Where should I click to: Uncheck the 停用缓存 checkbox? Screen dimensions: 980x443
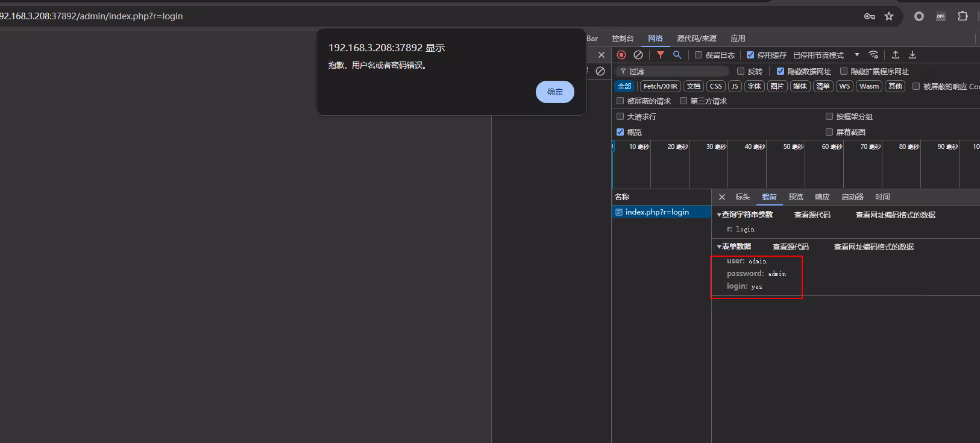pyautogui.click(x=750, y=55)
